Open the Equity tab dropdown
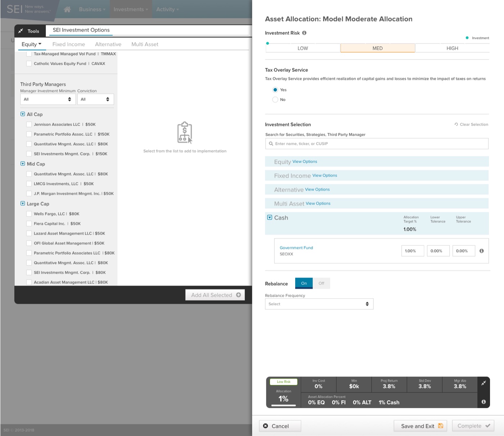The height and width of the screenshot is (436, 504). point(32,44)
